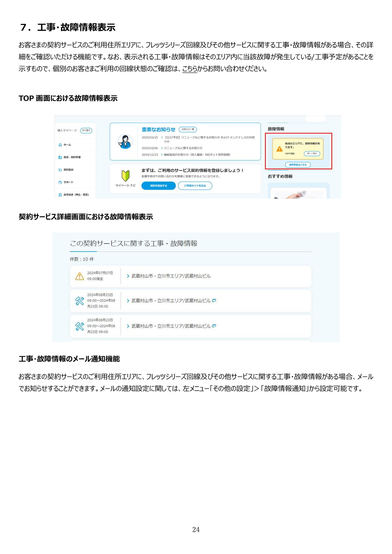The image size is (392, 554).
Task: Click the operator avatar in 重要なお知らせ
Action: coord(125,142)
